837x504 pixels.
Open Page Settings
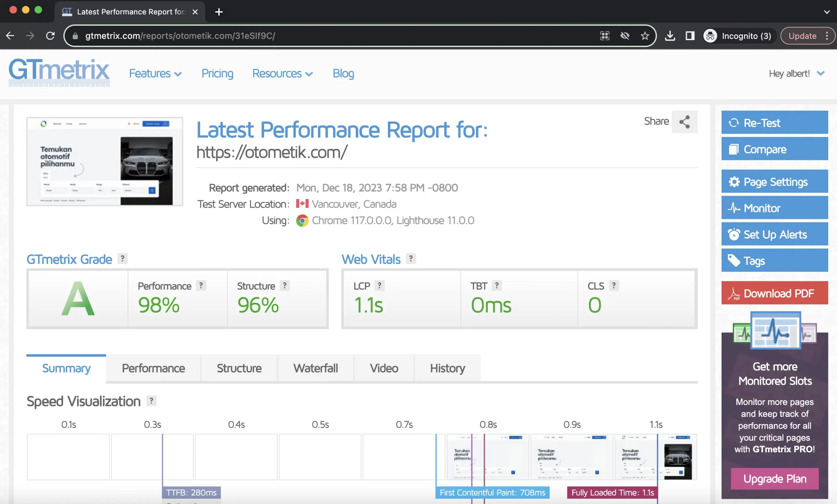(x=775, y=182)
